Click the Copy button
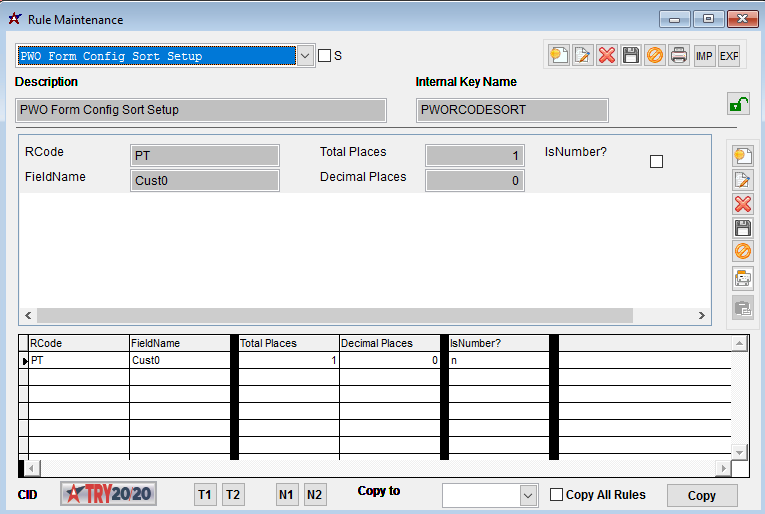This screenshot has height=514, width=765. click(701, 496)
